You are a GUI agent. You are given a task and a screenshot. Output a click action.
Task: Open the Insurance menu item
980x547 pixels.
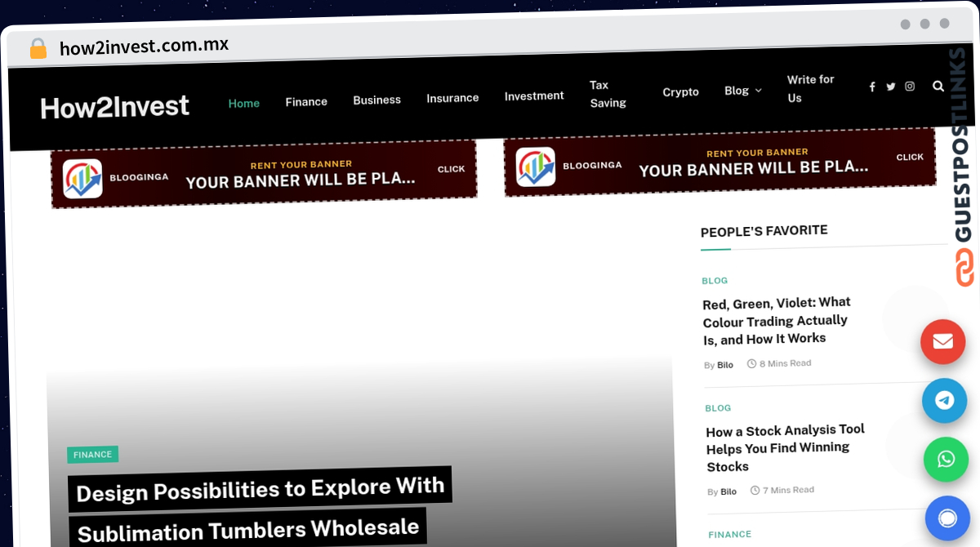tap(452, 98)
